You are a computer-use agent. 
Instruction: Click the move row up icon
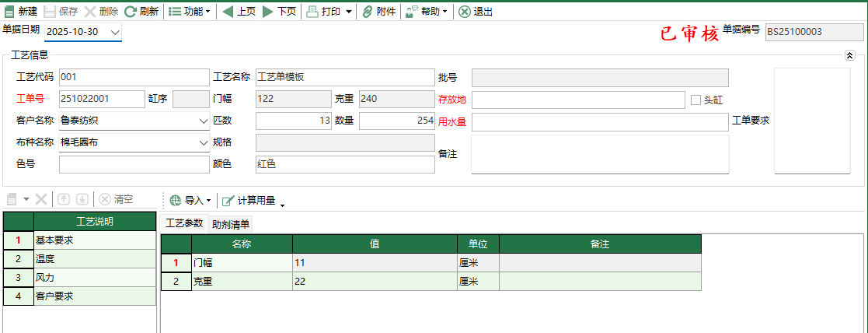point(64,199)
